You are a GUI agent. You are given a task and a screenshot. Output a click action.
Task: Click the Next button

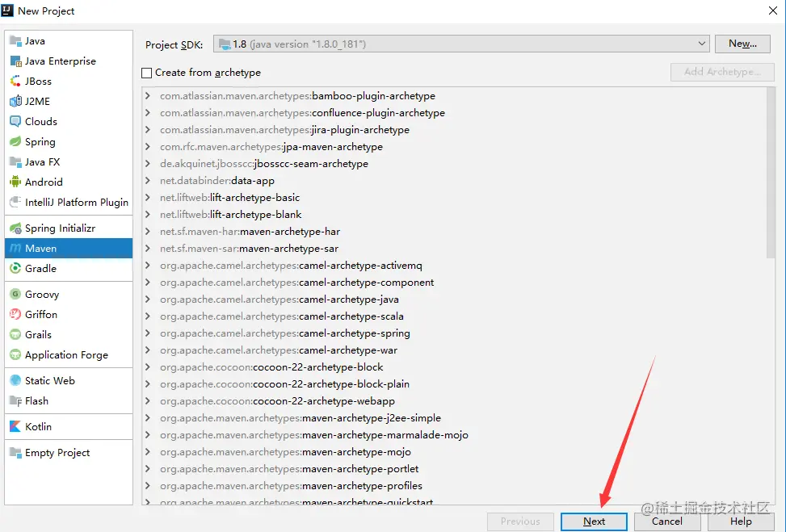point(594,522)
